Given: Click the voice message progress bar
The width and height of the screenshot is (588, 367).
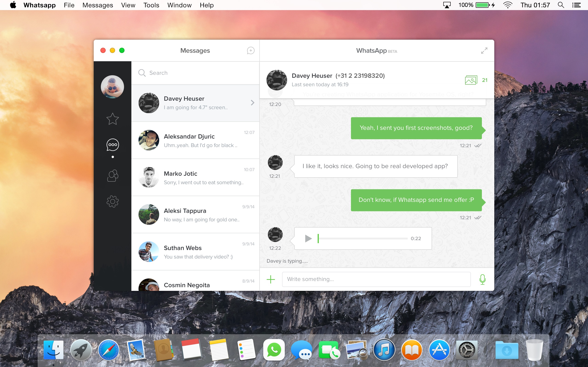Looking at the screenshot, I should tap(362, 239).
